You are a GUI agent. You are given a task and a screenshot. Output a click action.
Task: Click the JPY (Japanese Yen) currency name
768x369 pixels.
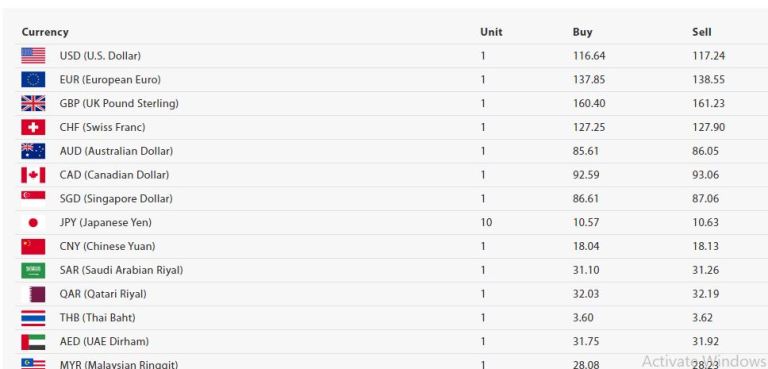point(105,222)
